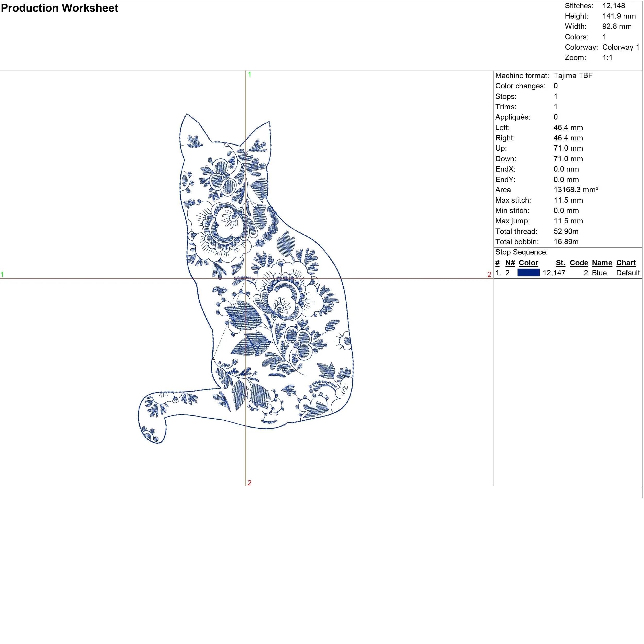Click the St. column header
644x644 pixels.
(x=560, y=263)
